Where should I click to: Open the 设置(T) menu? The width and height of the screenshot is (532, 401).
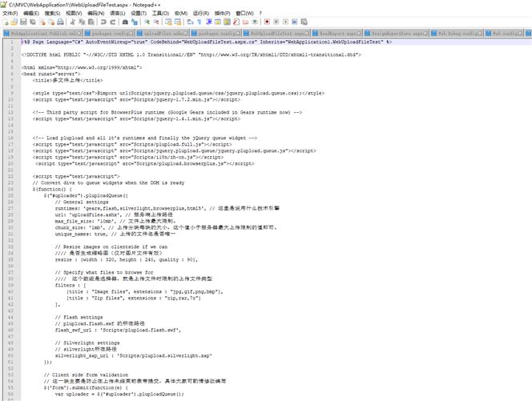(139, 14)
